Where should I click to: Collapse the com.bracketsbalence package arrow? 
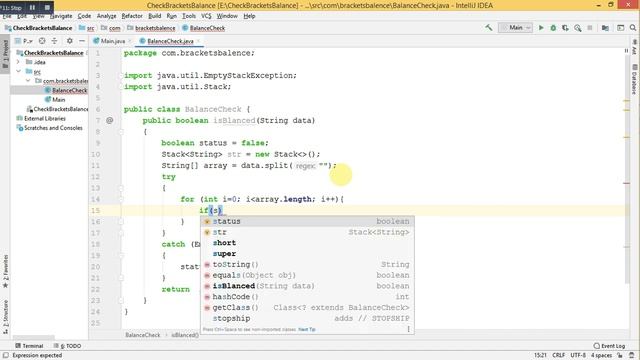tap(28, 81)
